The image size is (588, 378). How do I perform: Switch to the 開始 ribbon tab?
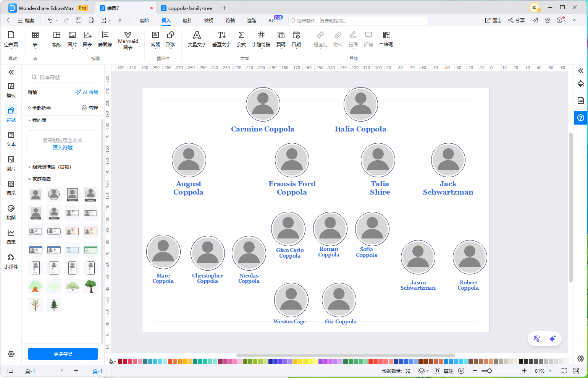pos(145,21)
